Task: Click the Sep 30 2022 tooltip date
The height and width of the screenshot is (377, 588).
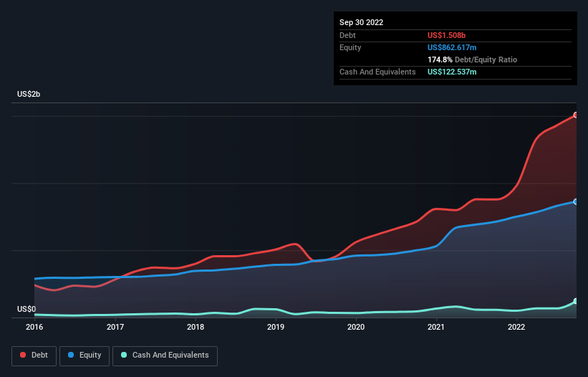Action: coord(362,22)
